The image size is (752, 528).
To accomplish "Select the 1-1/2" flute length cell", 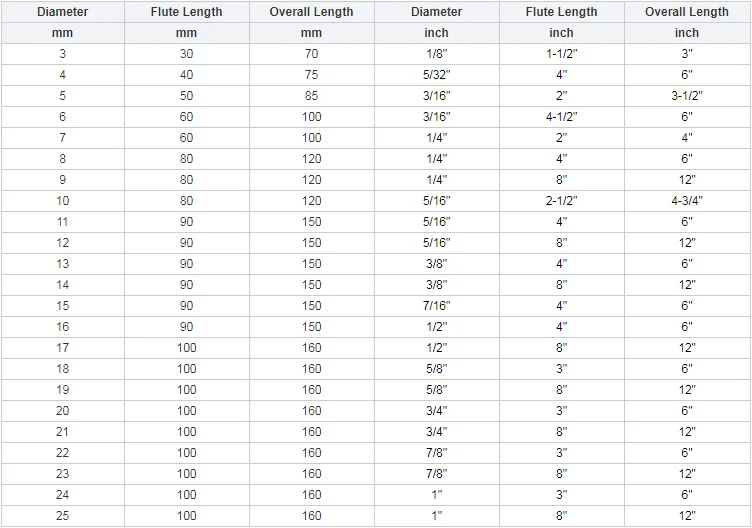I will (x=562, y=54).
